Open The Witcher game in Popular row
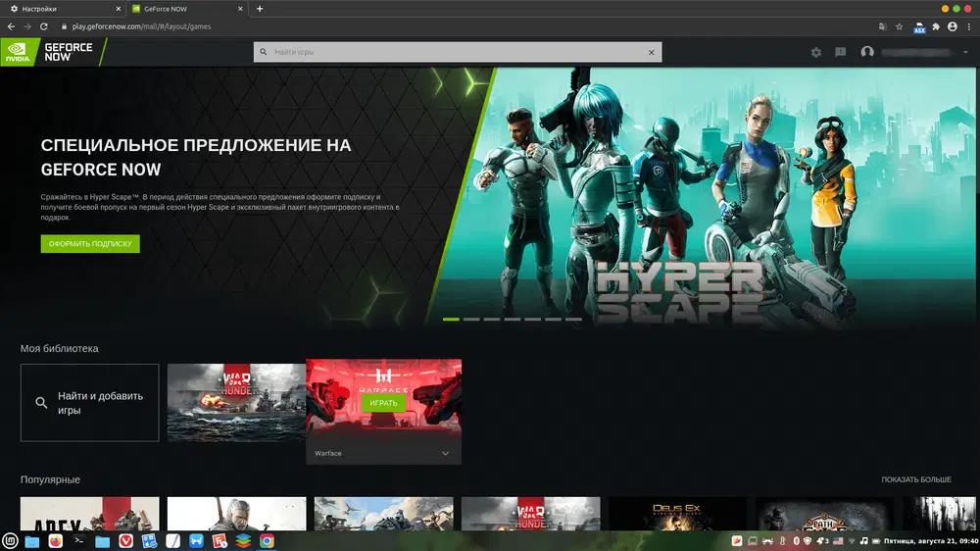Viewport: 980px width, 551px height. tap(236, 514)
